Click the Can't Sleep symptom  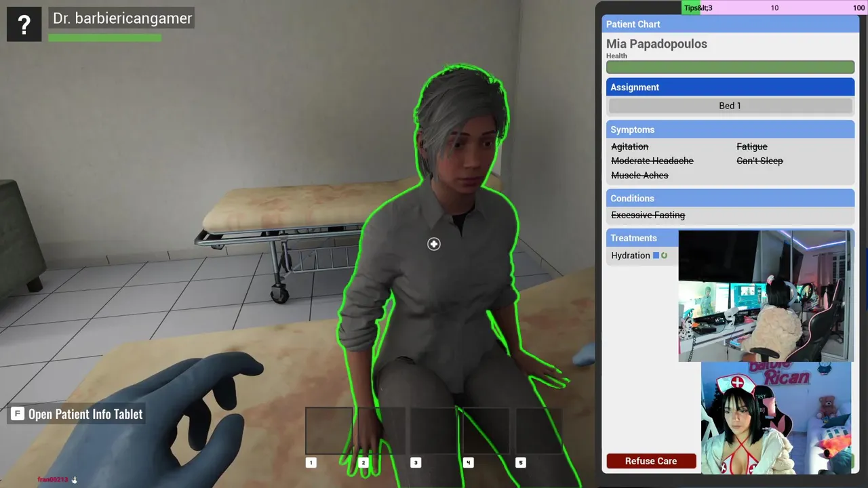click(759, 161)
